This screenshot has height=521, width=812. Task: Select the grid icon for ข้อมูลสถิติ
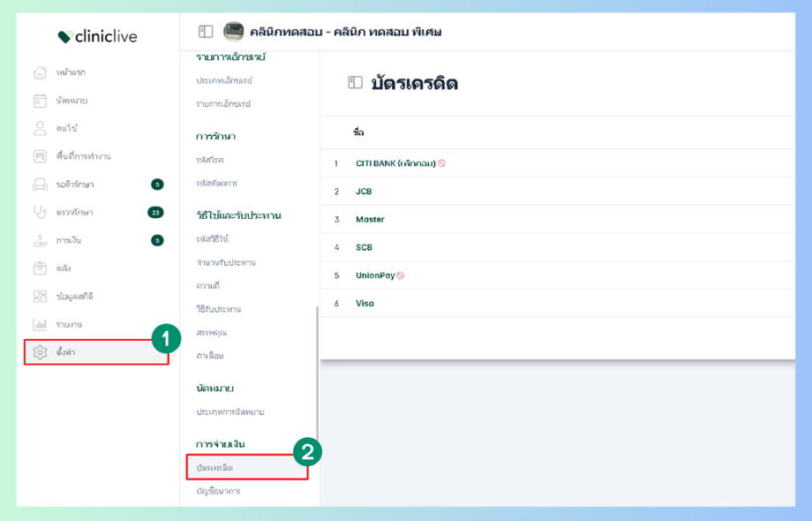pos(40,296)
